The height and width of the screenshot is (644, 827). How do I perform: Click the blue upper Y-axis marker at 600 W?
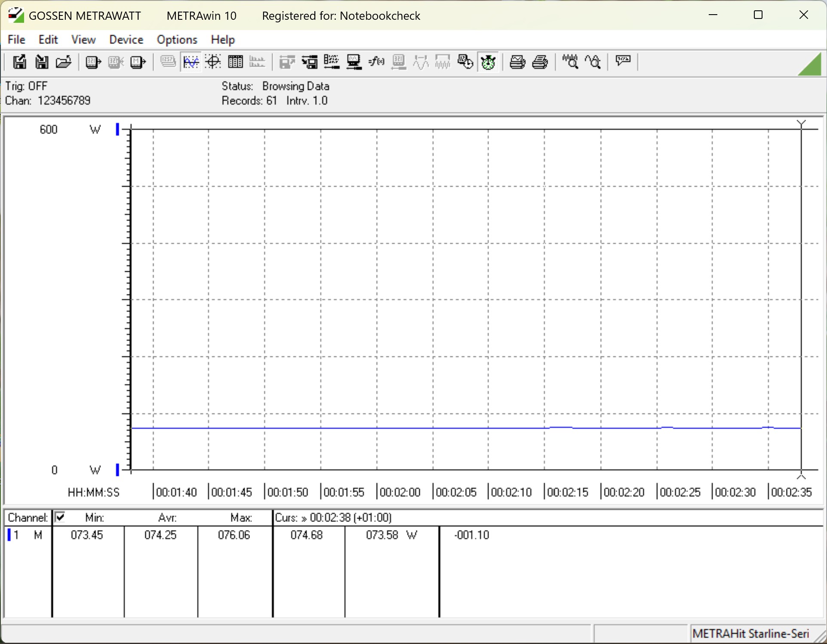click(117, 129)
